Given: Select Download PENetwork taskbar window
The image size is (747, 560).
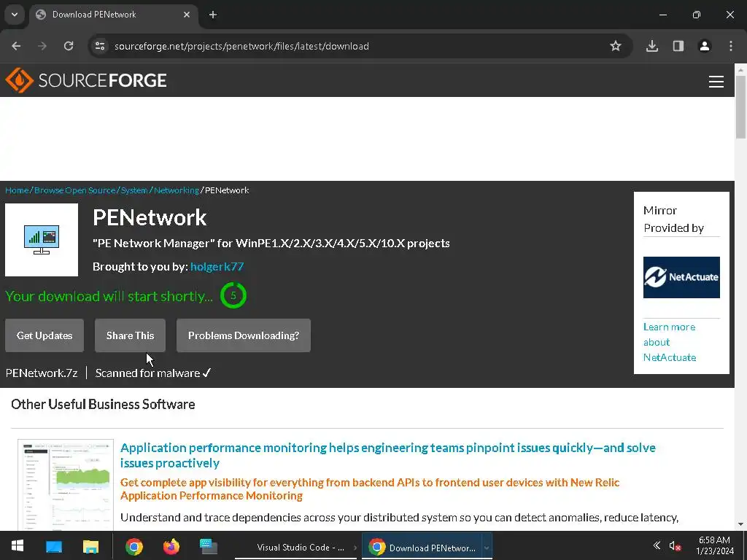Looking at the screenshot, I should (x=422, y=547).
